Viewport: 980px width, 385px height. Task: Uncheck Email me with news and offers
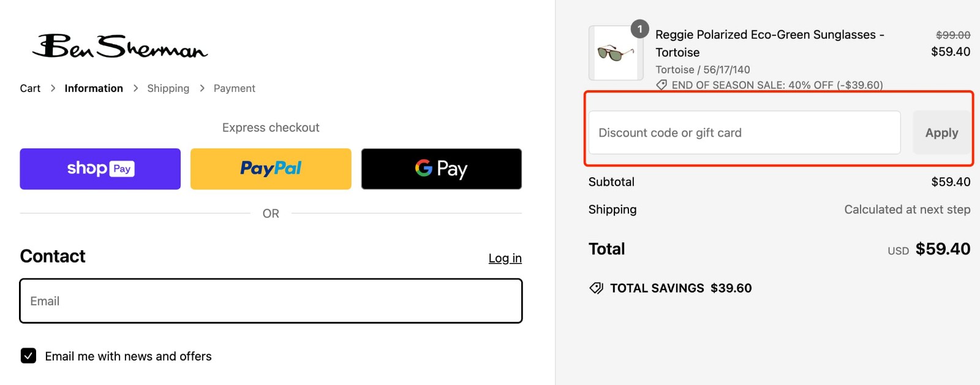tap(28, 356)
